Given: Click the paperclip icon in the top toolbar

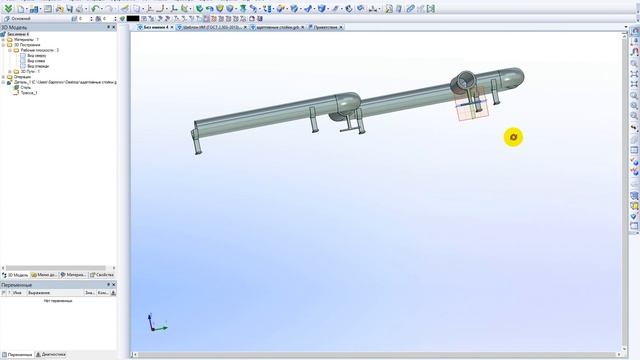Looking at the screenshot, I should click(x=410, y=9).
